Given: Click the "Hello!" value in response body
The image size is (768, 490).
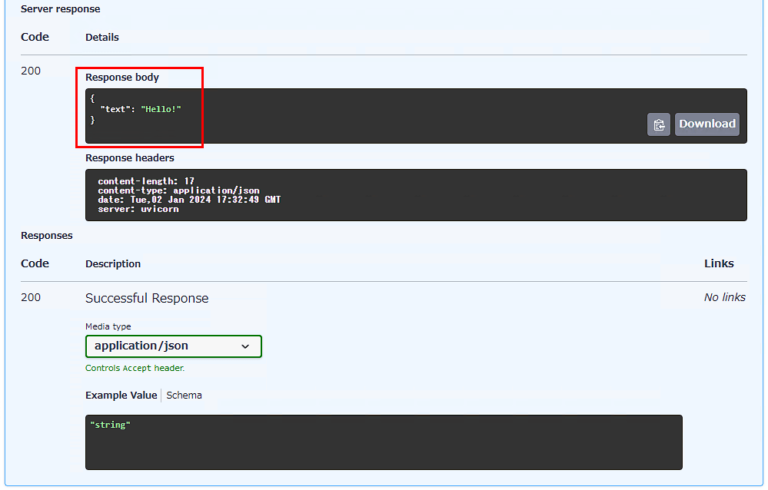Looking at the screenshot, I should (x=161, y=109).
